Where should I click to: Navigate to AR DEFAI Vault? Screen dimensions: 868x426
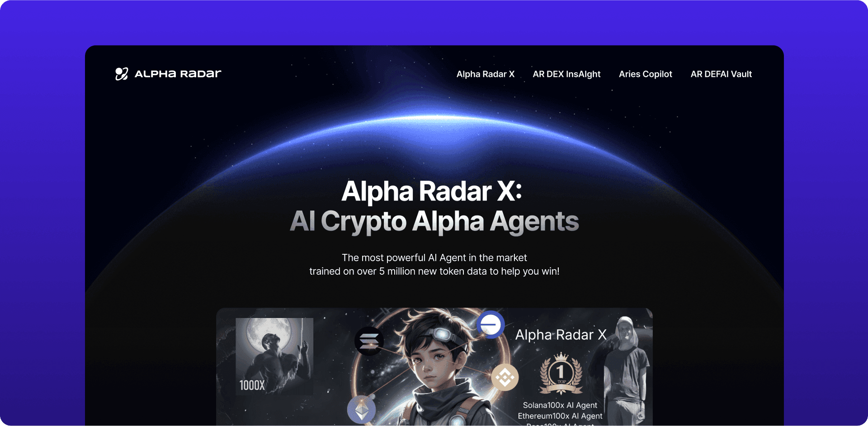click(721, 74)
